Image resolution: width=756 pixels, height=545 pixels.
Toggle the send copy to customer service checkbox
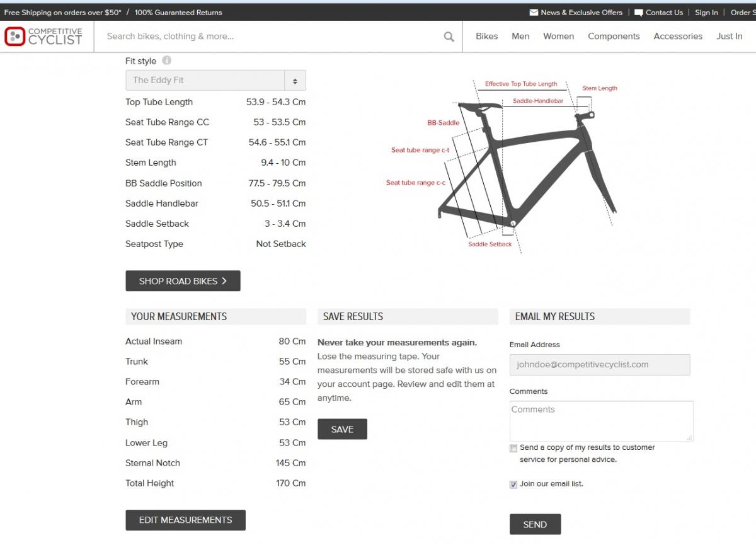(x=514, y=448)
